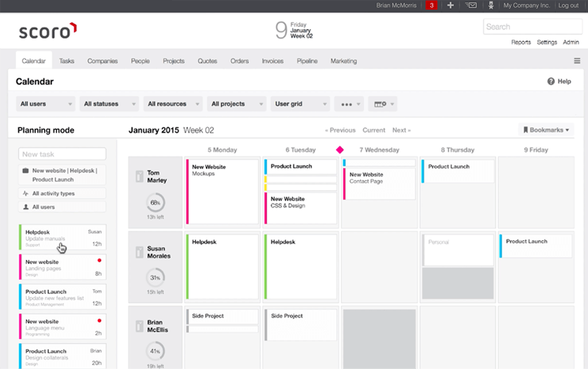Open the mail envelope icon in top bar
This screenshot has width=588, height=369.
click(471, 6)
